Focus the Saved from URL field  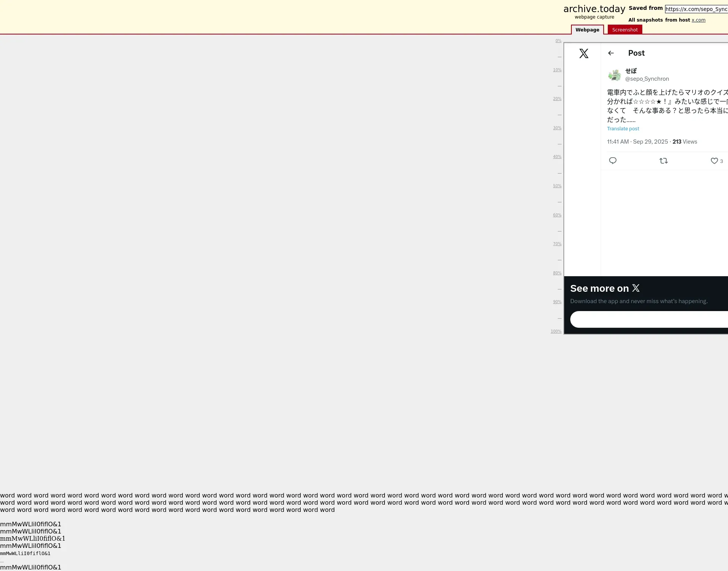coord(696,9)
